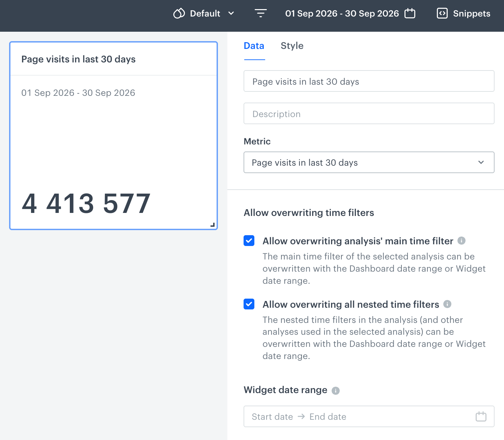Open the Snippets button
The height and width of the screenshot is (440, 504).
464,13
